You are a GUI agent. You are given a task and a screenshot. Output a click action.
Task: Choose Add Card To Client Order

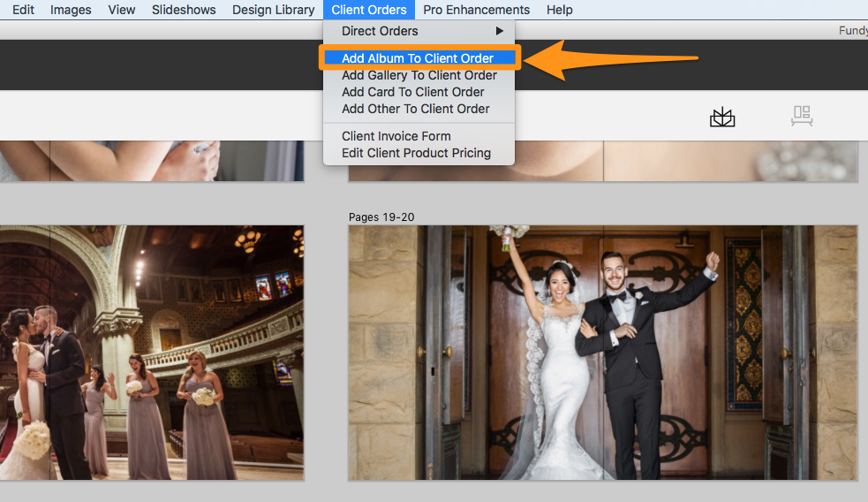(419, 92)
